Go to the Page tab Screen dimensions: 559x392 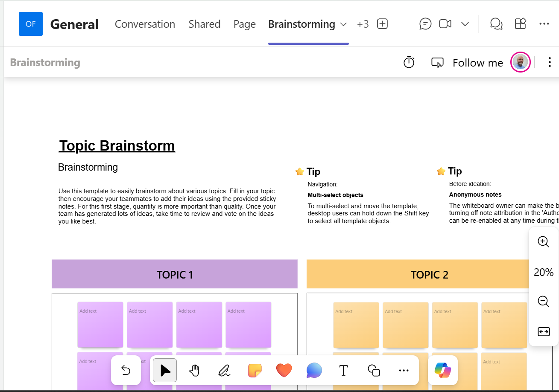coord(245,24)
